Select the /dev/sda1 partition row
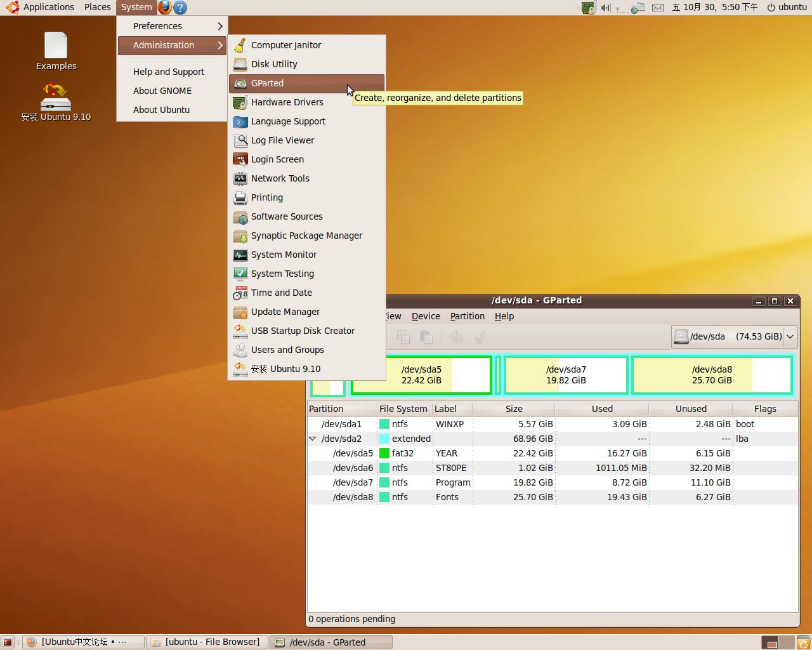The image size is (812, 650). pos(553,424)
